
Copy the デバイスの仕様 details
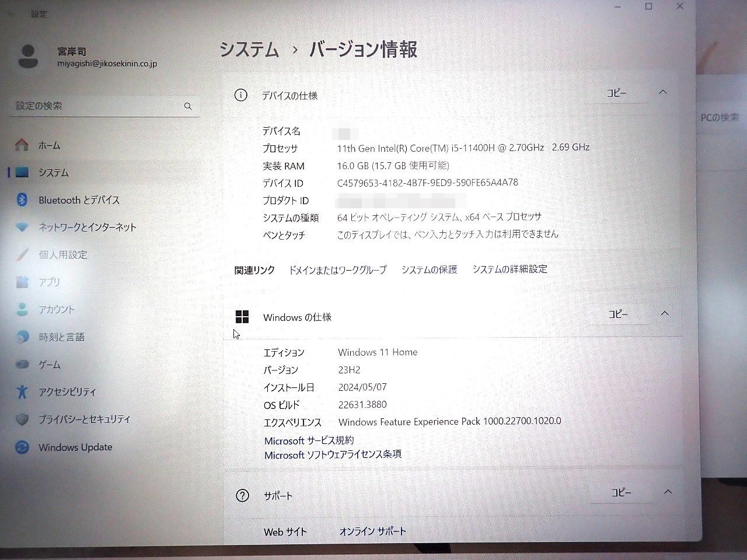click(616, 93)
